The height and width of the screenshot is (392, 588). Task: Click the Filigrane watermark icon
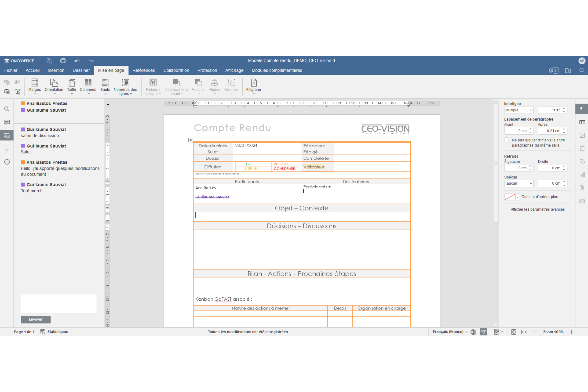click(x=253, y=83)
